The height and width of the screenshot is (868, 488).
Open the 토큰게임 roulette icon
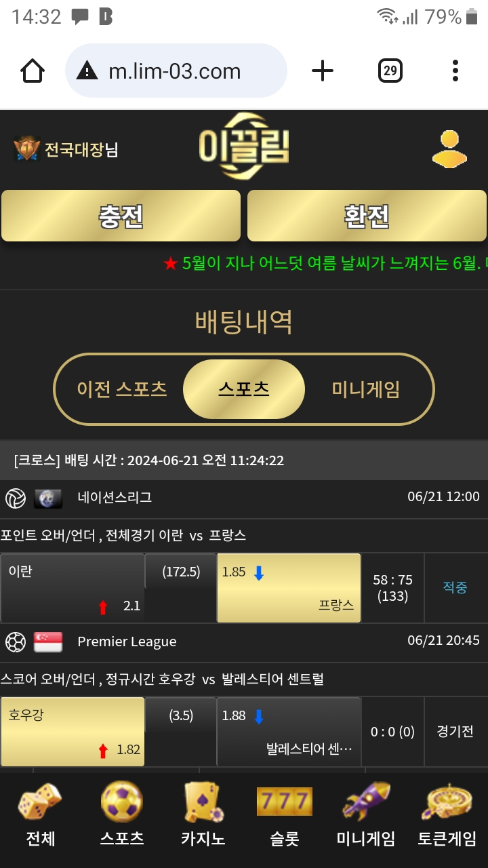tap(447, 802)
